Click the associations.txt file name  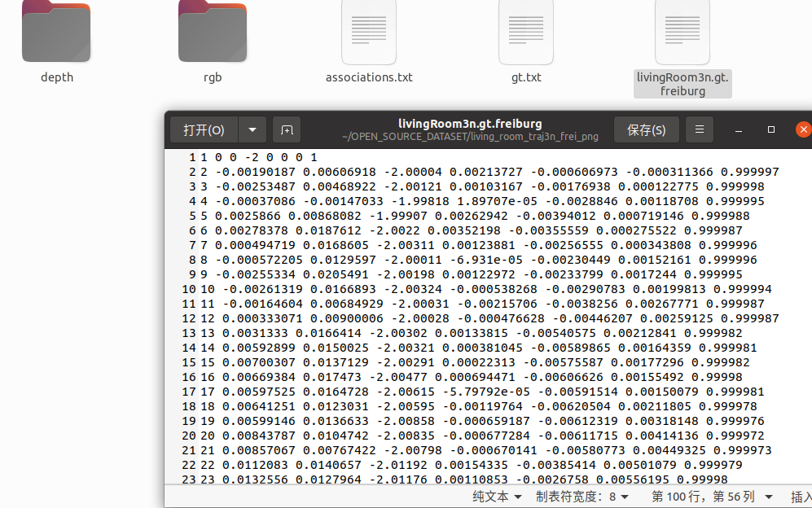(369, 77)
